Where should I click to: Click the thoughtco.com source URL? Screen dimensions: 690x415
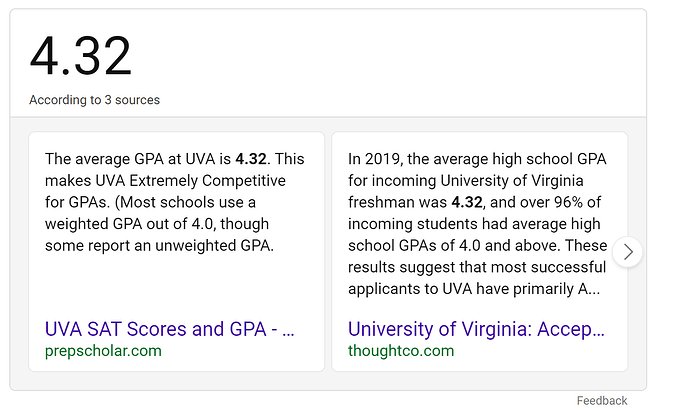click(401, 351)
